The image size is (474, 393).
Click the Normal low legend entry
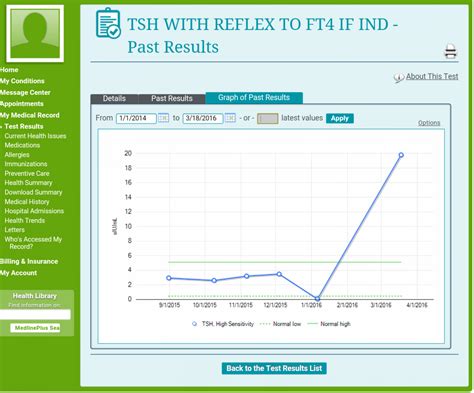click(281, 324)
